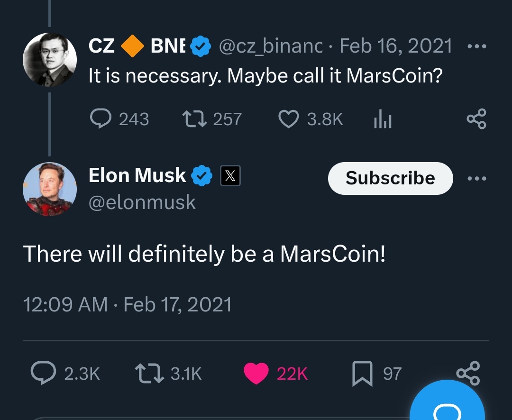Open Elon Musk's profile picture
Viewport: 512px width, 420px height.
point(49,189)
